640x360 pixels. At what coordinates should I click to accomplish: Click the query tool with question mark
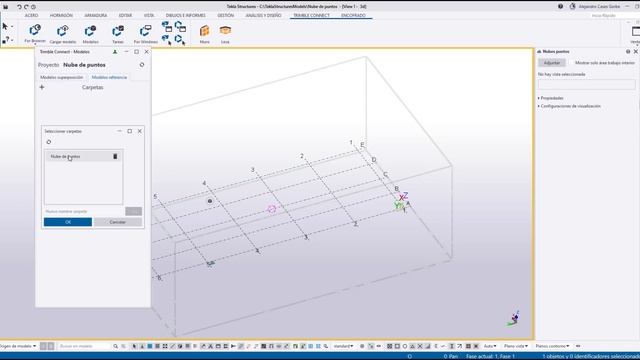(5, 40)
